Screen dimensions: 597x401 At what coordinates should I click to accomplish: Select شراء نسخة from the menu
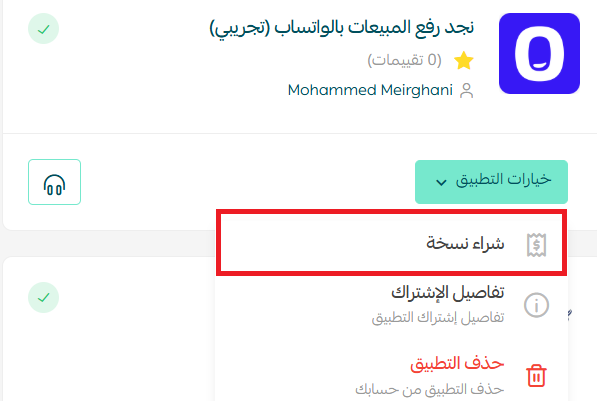(391, 243)
